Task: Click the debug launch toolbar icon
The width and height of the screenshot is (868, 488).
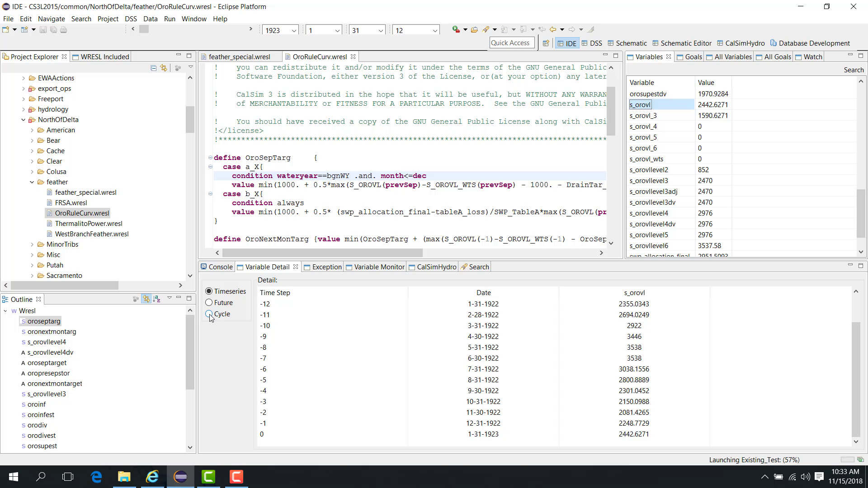Action: point(456,30)
